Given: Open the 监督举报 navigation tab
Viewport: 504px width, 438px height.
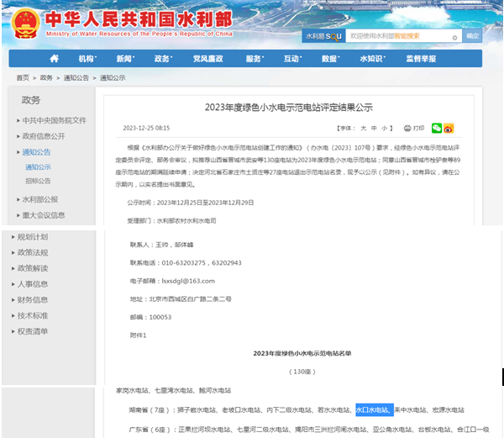Looking at the screenshot, I should click(421, 59).
